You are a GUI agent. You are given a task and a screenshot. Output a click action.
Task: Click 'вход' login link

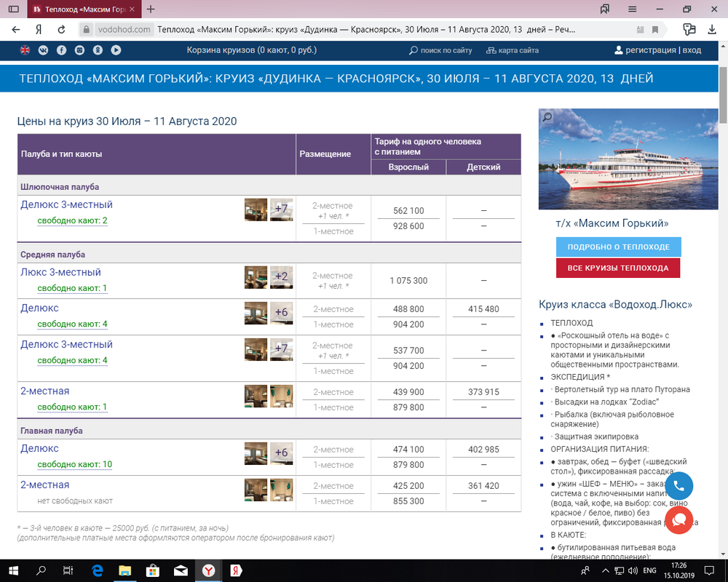click(x=692, y=50)
